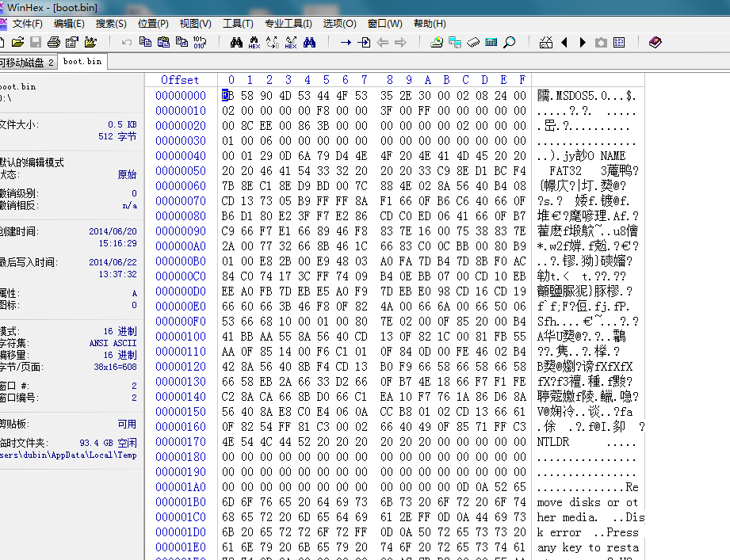Switch to the 可移动磁盘 2 tab
Image resolution: width=730 pixels, height=560 pixels.
pos(27,62)
